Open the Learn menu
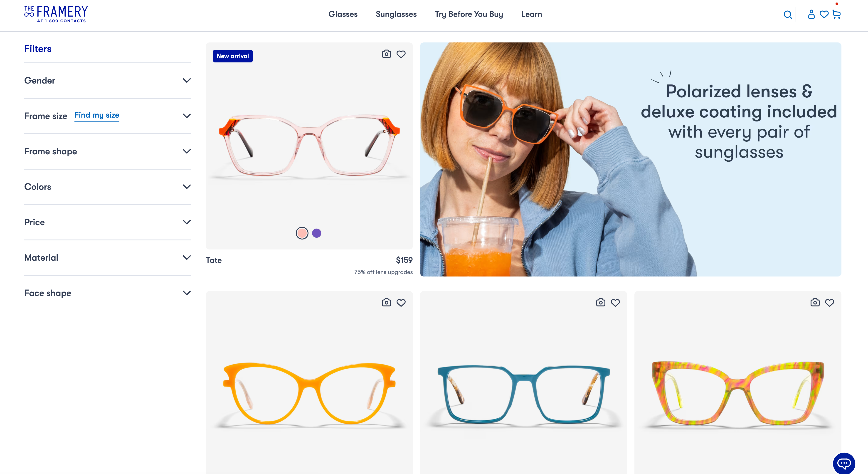This screenshot has height=474, width=868. (531, 14)
